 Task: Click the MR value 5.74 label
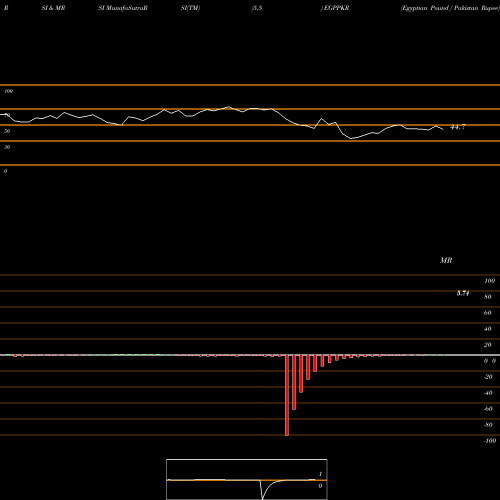click(x=463, y=293)
